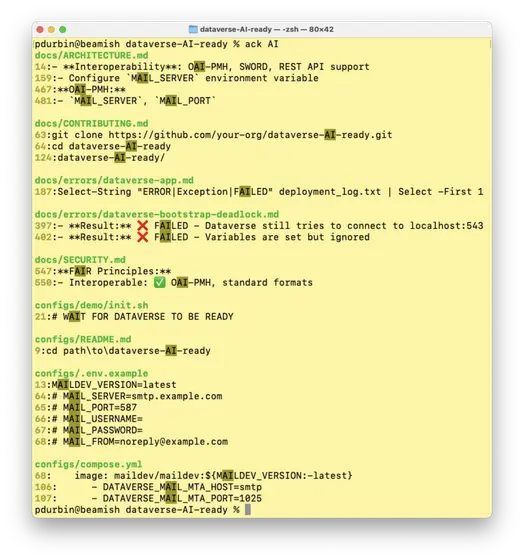This screenshot has width=524, height=560.
Task: Click the green checkmark on line 550
Action: (x=160, y=282)
